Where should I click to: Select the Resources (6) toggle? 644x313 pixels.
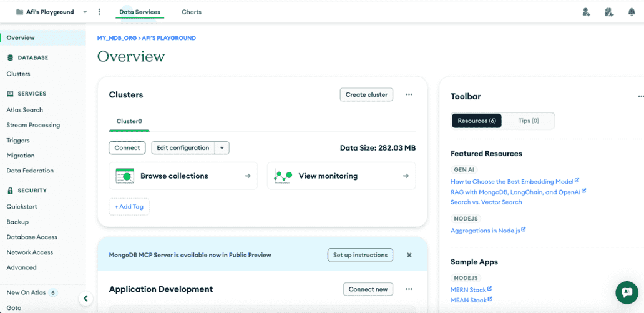[x=476, y=121]
